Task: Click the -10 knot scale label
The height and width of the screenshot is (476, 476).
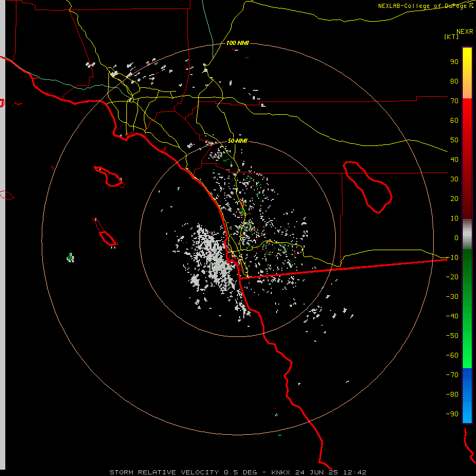Action: (x=452, y=258)
